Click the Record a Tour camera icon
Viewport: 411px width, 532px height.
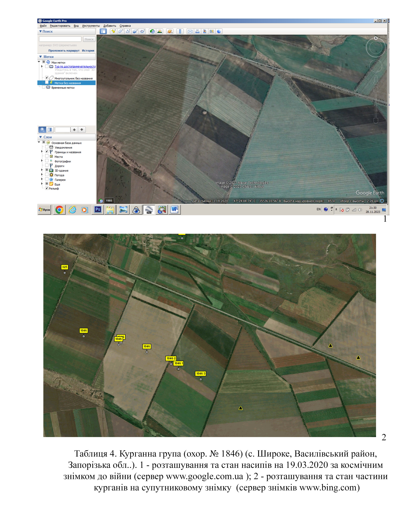[x=142, y=31]
